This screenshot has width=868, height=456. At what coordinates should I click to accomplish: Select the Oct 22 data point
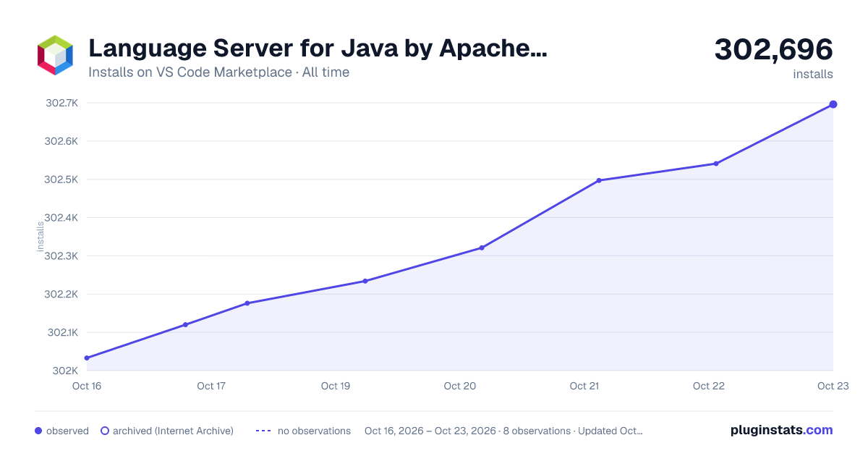[x=716, y=164]
